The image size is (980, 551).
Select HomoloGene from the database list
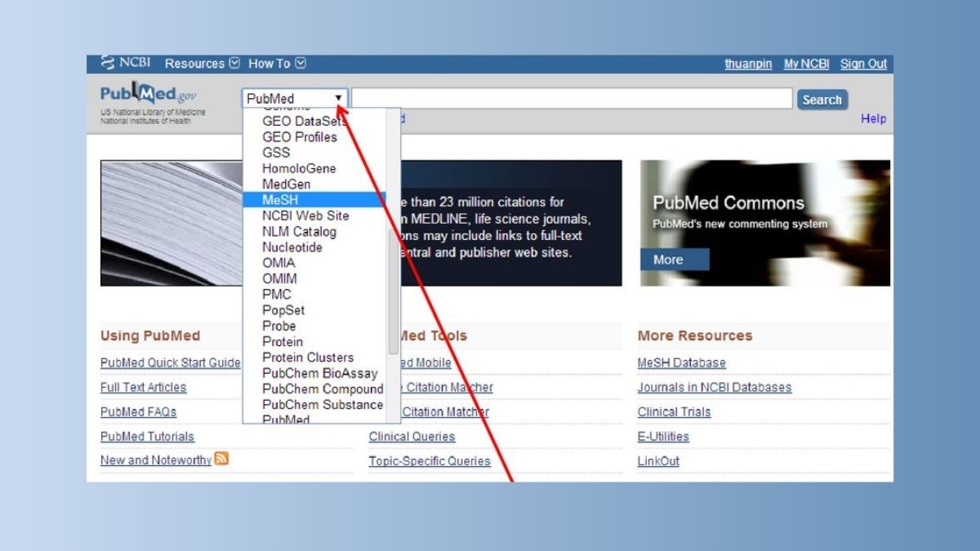299,168
